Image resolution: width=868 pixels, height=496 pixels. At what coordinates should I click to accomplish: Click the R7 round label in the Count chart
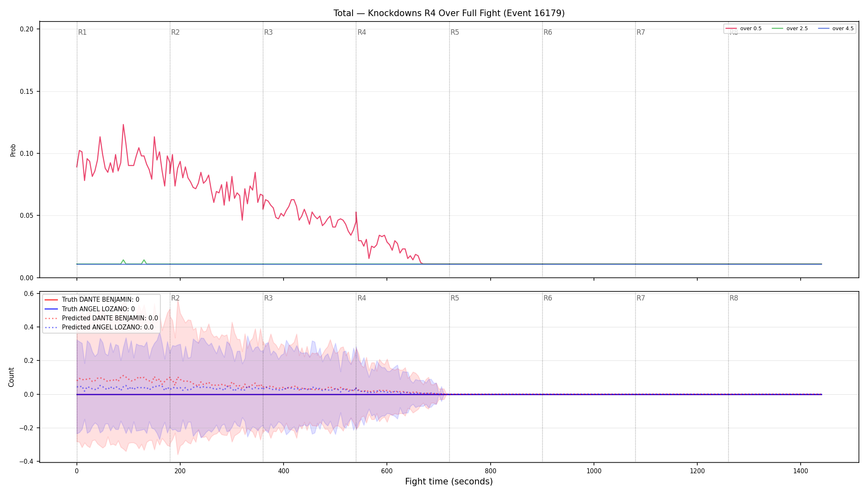[x=641, y=298]
